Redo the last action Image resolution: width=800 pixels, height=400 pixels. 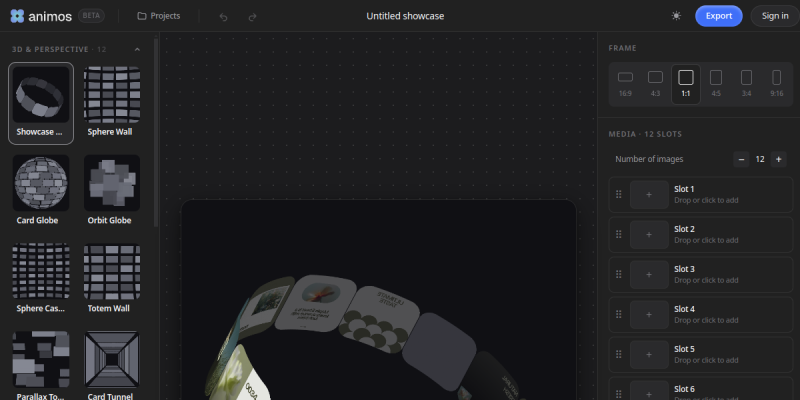pyautogui.click(x=252, y=17)
